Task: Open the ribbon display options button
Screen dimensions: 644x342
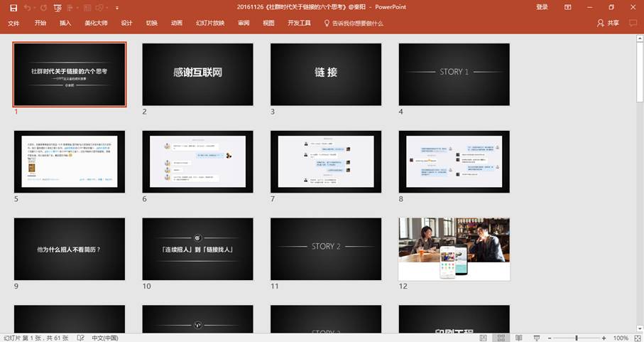Action: (x=567, y=7)
